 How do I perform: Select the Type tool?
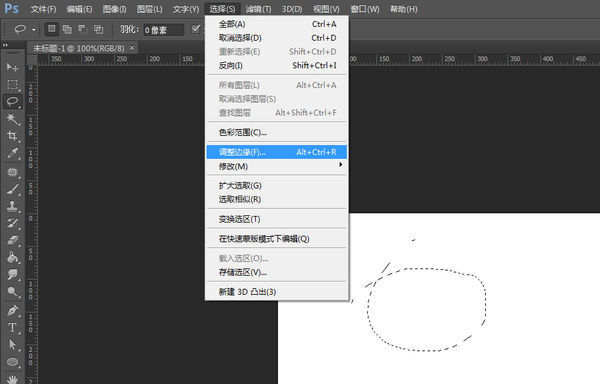(x=12, y=328)
